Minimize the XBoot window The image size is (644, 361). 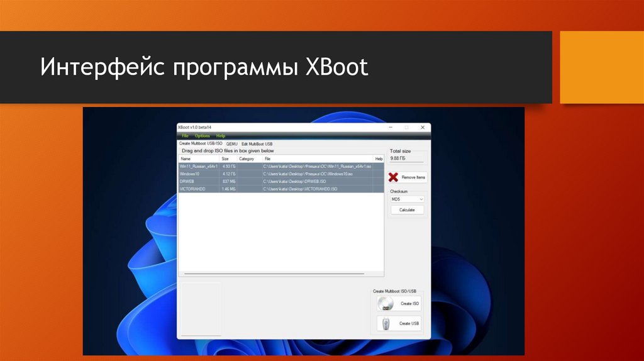(391, 127)
